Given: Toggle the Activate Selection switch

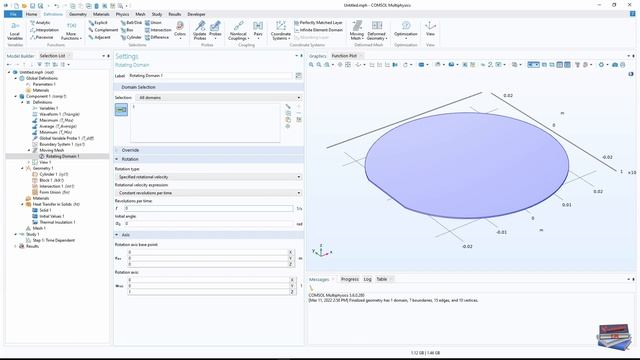Looking at the screenshot, I should [121, 109].
